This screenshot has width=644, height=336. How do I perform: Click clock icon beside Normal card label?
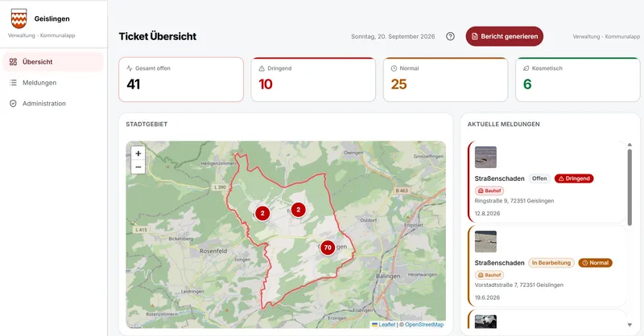coord(394,68)
